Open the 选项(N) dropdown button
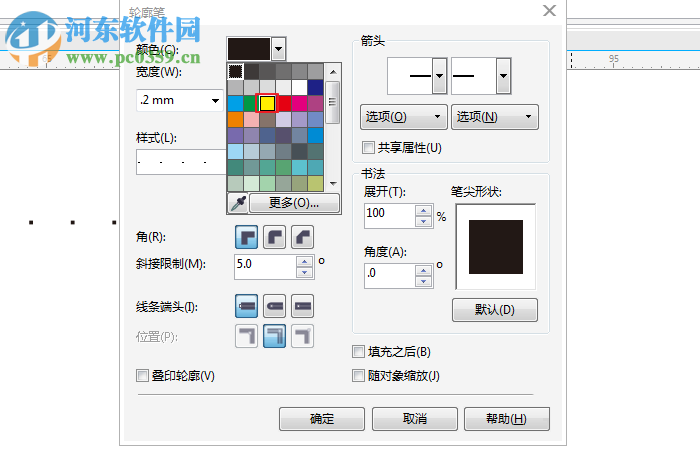The image size is (700, 450). (x=495, y=117)
